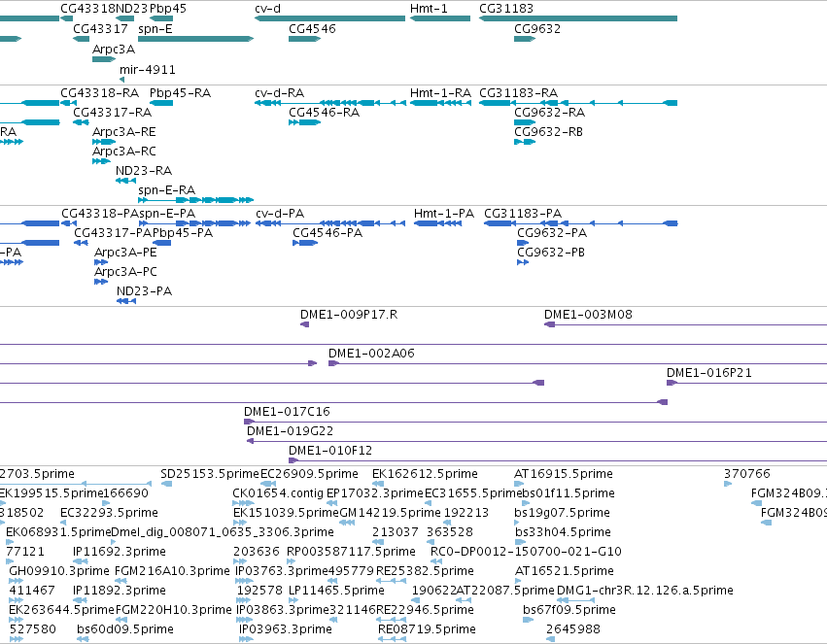Click the RP003587117.5prime label
This screenshot has height=644, width=827.
(x=351, y=552)
